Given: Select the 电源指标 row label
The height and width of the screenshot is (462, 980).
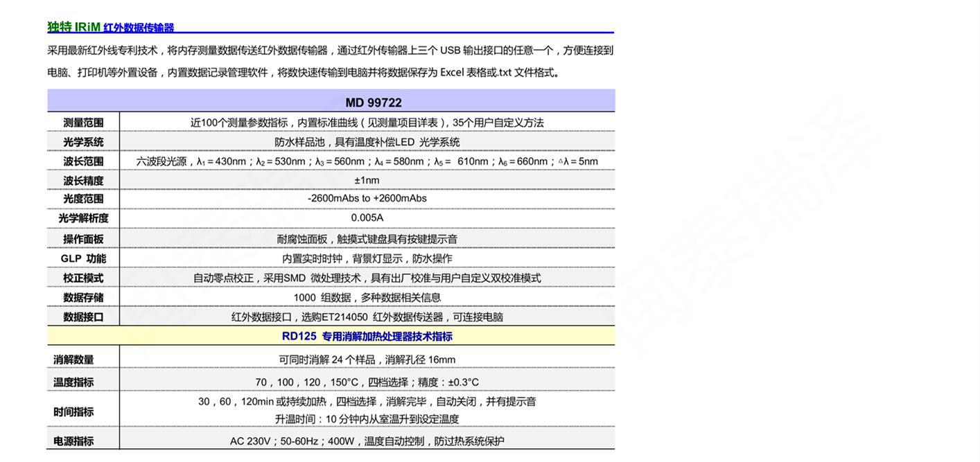Looking at the screenshot, I should [x=82, y=439].
